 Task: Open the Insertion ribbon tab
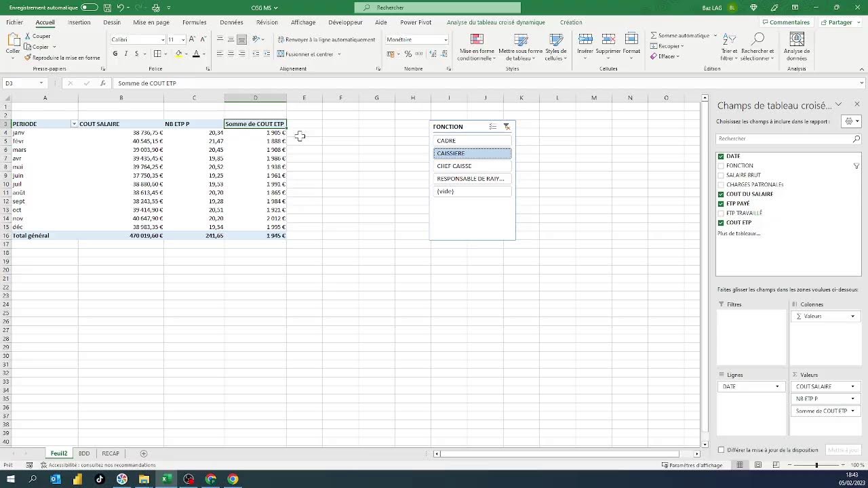tap(79, 22)
